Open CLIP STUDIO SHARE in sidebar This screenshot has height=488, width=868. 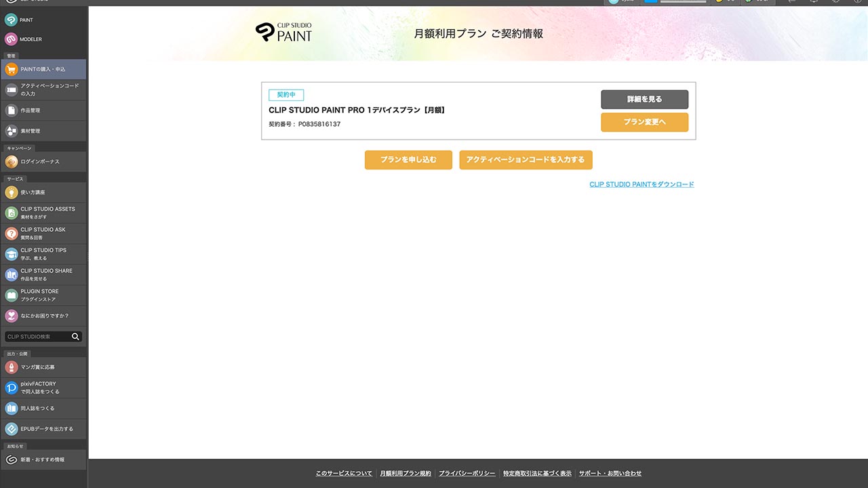click(43, 274)
